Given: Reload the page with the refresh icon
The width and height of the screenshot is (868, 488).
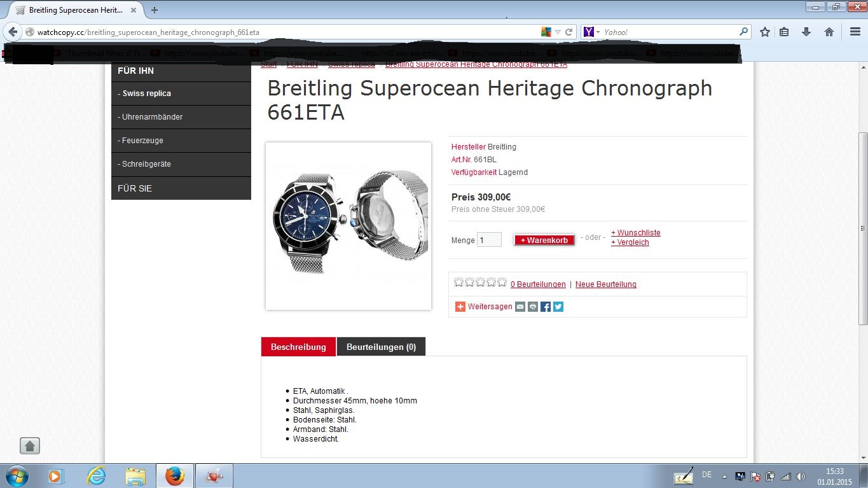Looking at the screenshot, I should 569,32.
